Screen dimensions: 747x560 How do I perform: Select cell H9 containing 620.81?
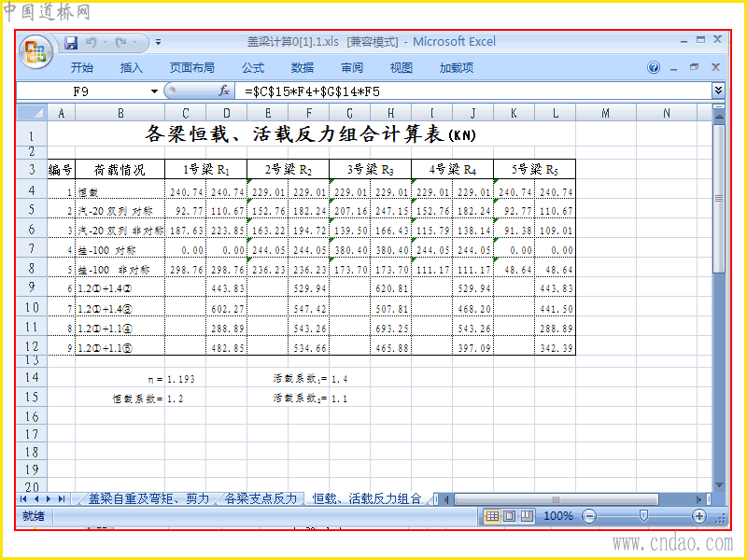point(390,287)
